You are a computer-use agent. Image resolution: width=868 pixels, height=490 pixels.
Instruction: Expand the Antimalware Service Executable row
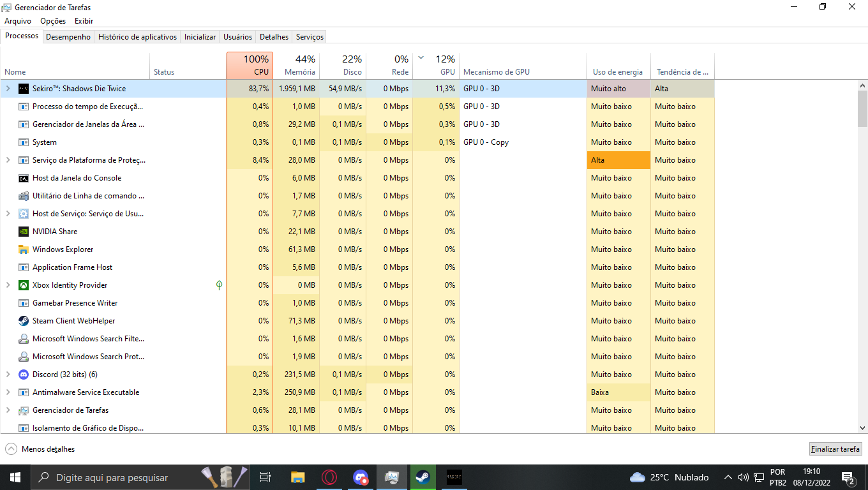(x=8, y=392)
